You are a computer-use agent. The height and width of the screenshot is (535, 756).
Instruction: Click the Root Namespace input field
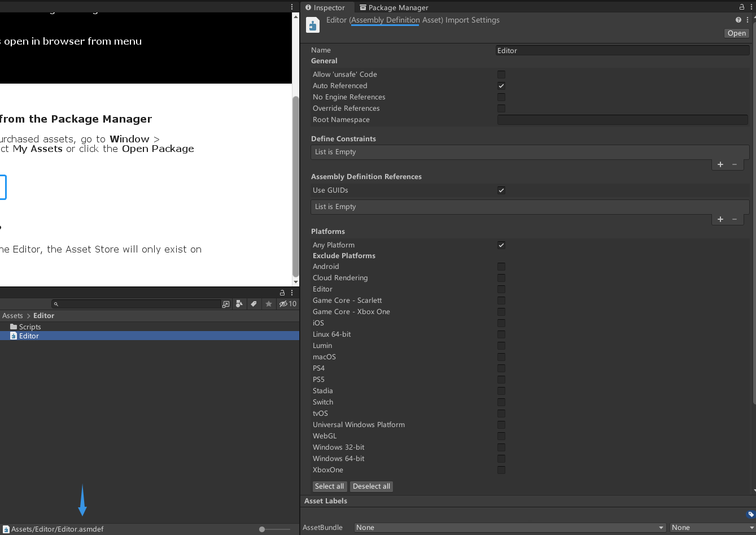pos(623,120)
